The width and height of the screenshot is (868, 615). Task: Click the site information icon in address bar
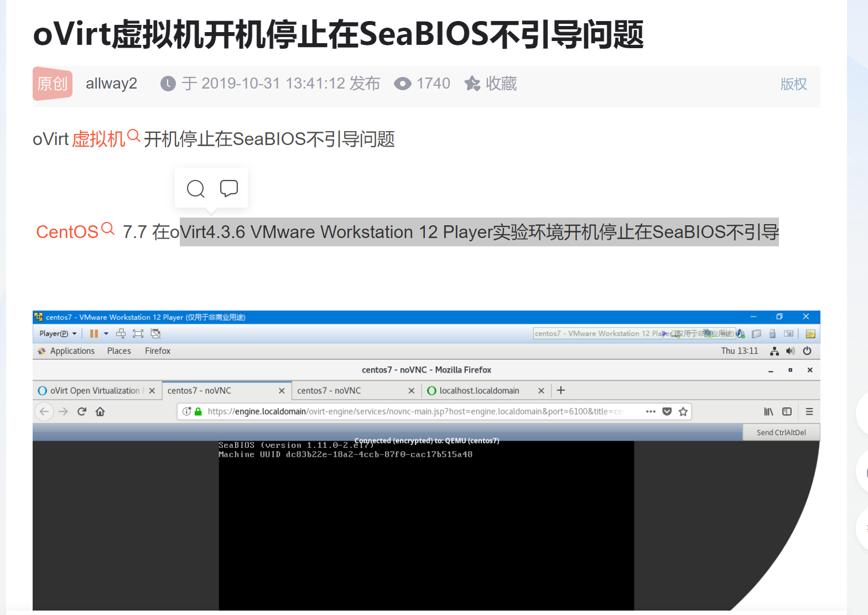click(x=187, y=411)
